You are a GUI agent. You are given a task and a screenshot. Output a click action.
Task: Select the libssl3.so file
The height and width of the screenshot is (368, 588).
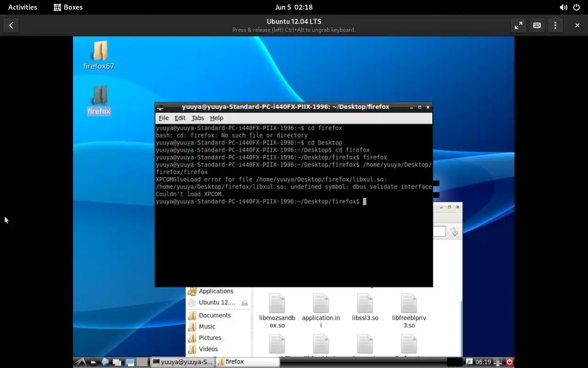click(365, 307)
